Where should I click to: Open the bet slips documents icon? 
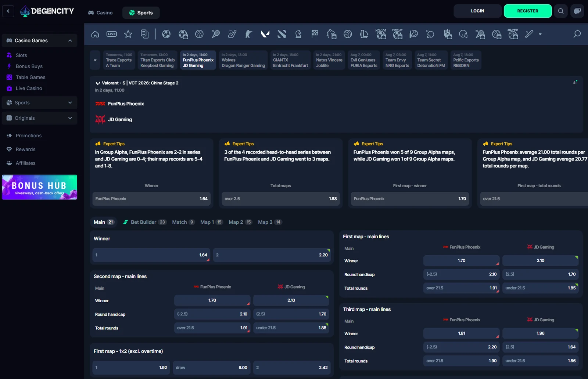145,34
